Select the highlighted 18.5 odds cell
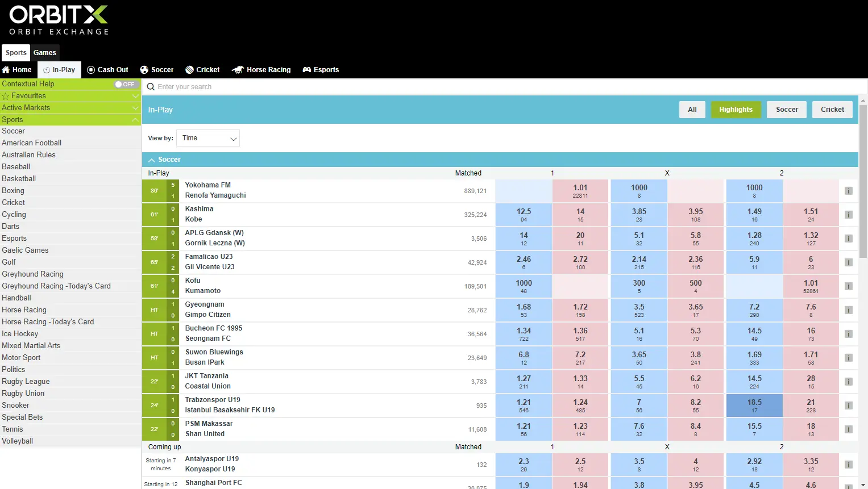This screenshot has width=868, height=489. click(754, 406)
